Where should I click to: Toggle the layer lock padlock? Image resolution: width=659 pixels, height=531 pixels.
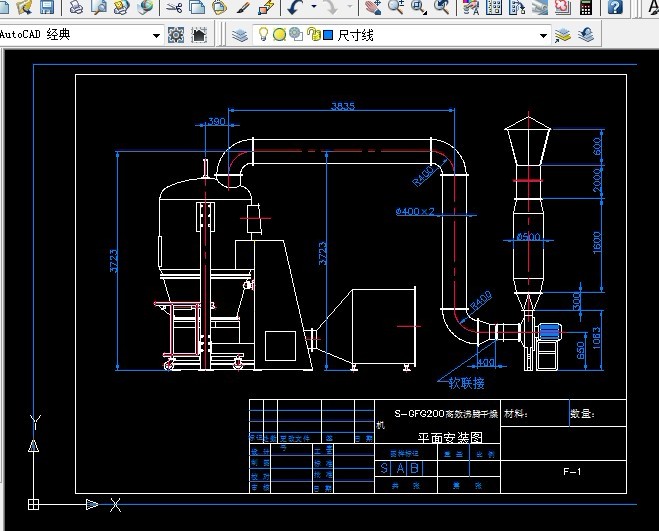(313, 34)
